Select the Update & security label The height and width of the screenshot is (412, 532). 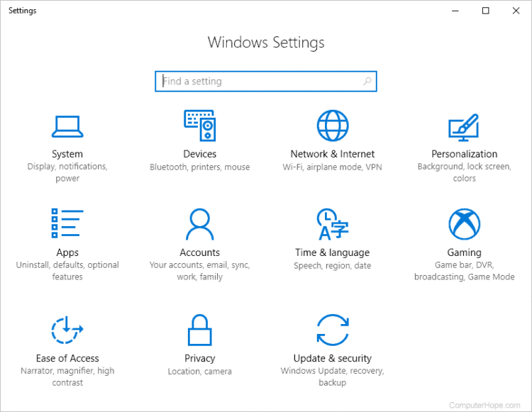(333, 358)
